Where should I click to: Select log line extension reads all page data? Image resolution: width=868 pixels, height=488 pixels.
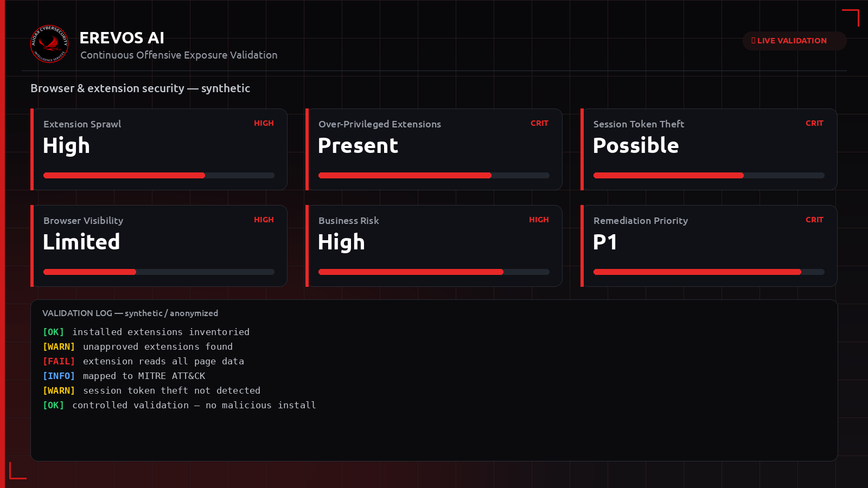point(144,361)
